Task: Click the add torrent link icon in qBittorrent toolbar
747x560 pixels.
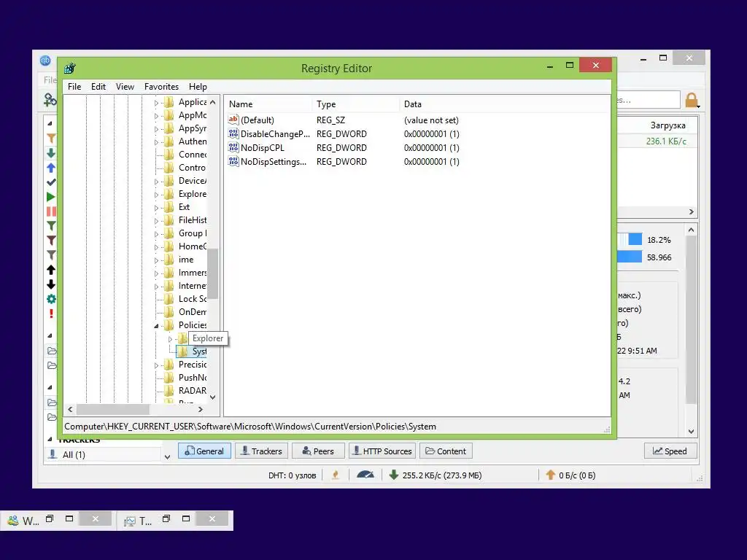Action: [x=50, y=99]
